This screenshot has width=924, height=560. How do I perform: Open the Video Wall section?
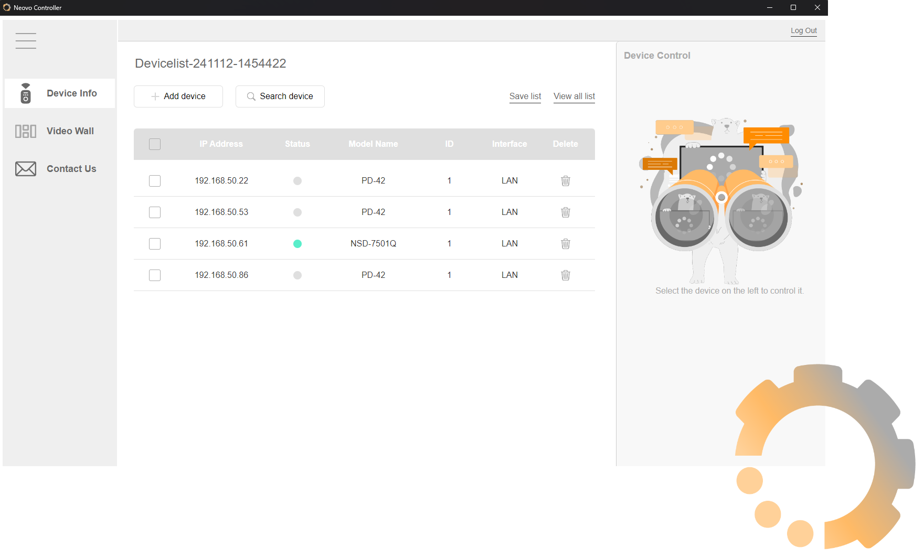[x=70, y=131]
